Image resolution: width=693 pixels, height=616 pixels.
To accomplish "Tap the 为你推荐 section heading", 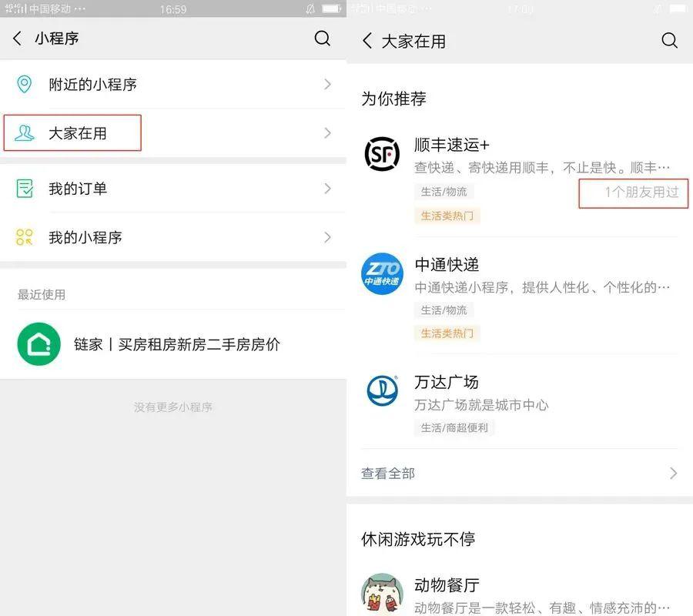I will point(393,99).
